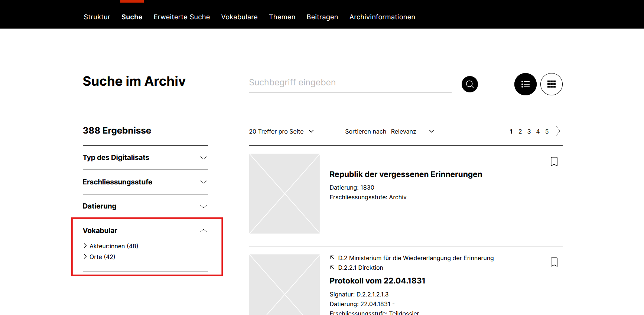
Task: Open Republik der vergessenen Erinnerungen title
Action: tap(406, 174)
